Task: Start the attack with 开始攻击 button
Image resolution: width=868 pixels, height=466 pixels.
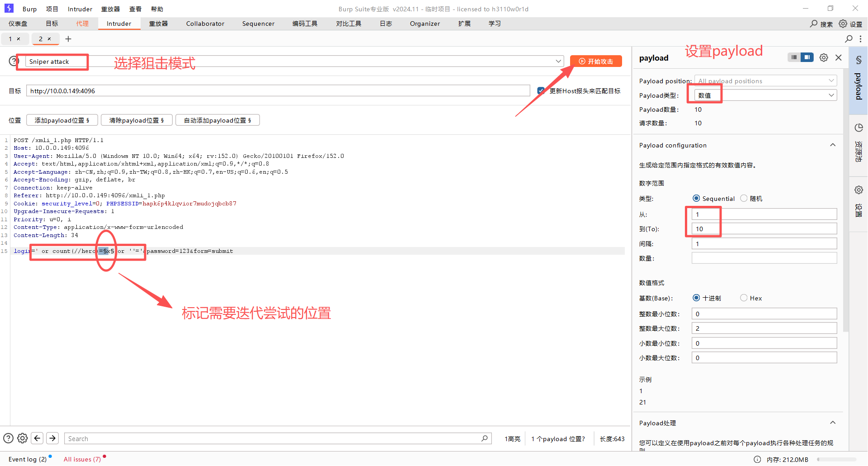Action: pyautogui.click(x=596, y=61)
